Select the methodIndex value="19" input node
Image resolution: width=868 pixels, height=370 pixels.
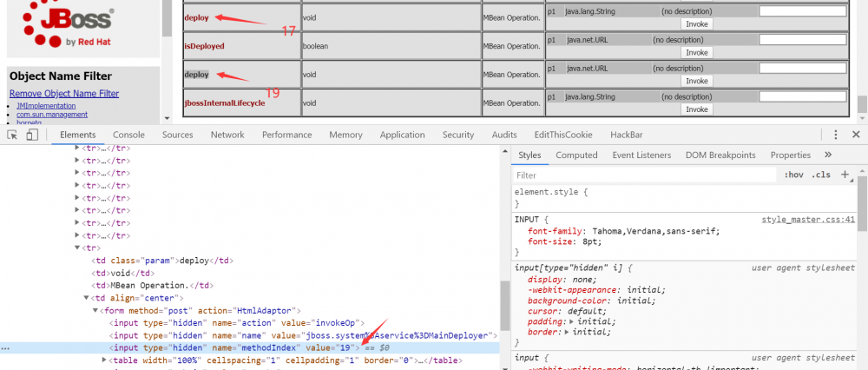click(x=234, y=348)
